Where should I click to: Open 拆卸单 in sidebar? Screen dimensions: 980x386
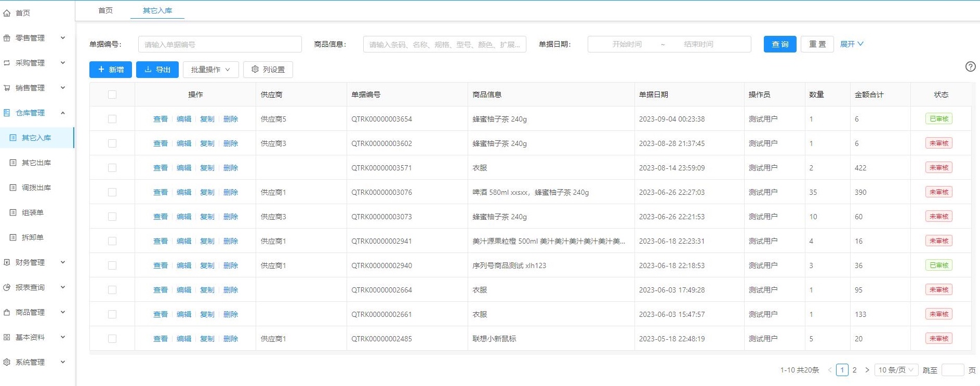(33, 237)
